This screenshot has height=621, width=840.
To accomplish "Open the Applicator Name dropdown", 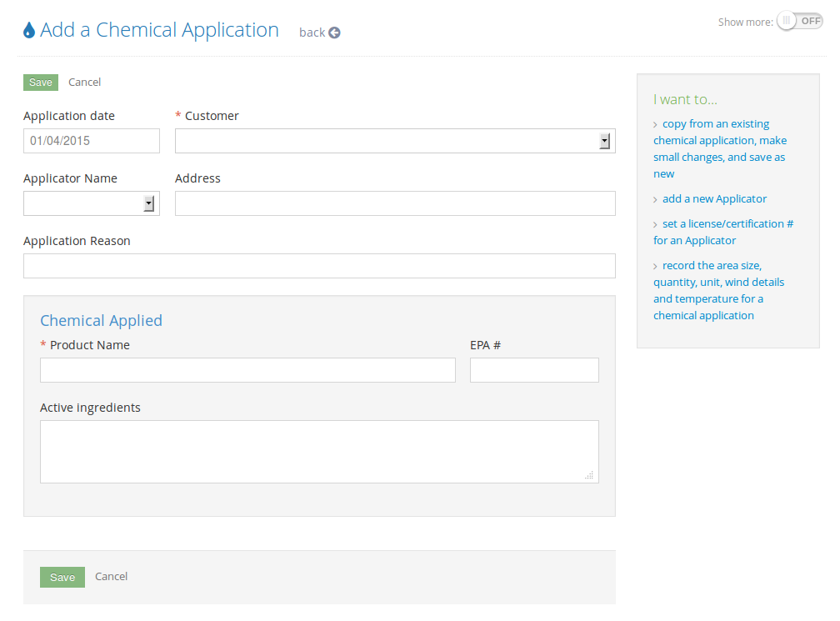I will (92, 203).
